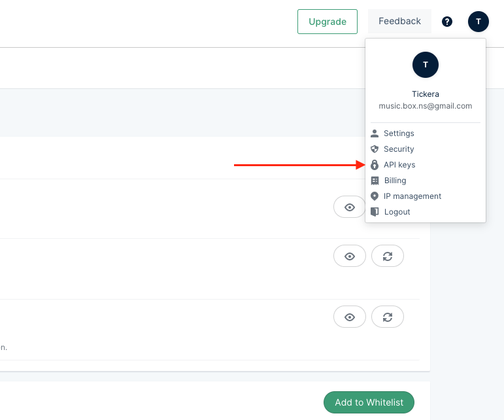Open the Feedback button
Screen dimensions: 504x420
[x=399, y=22]
